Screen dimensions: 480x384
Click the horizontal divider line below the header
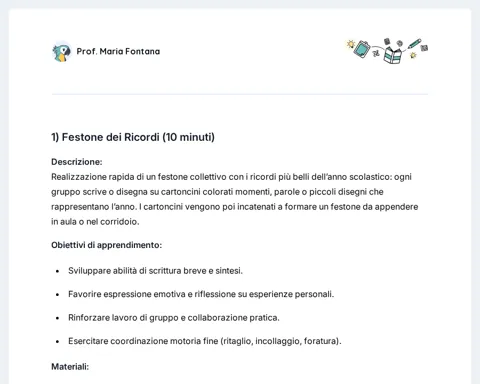click(240, 94)
